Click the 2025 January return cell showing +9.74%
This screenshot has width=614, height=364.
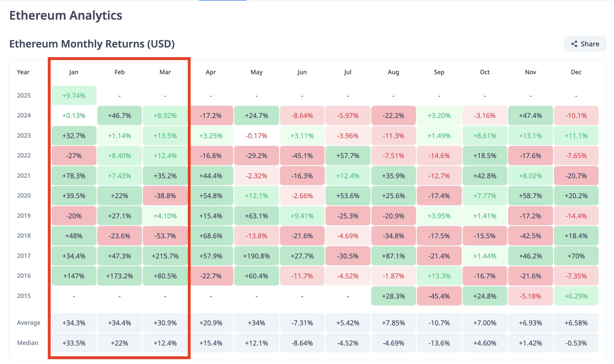click(x=74, y=95)
